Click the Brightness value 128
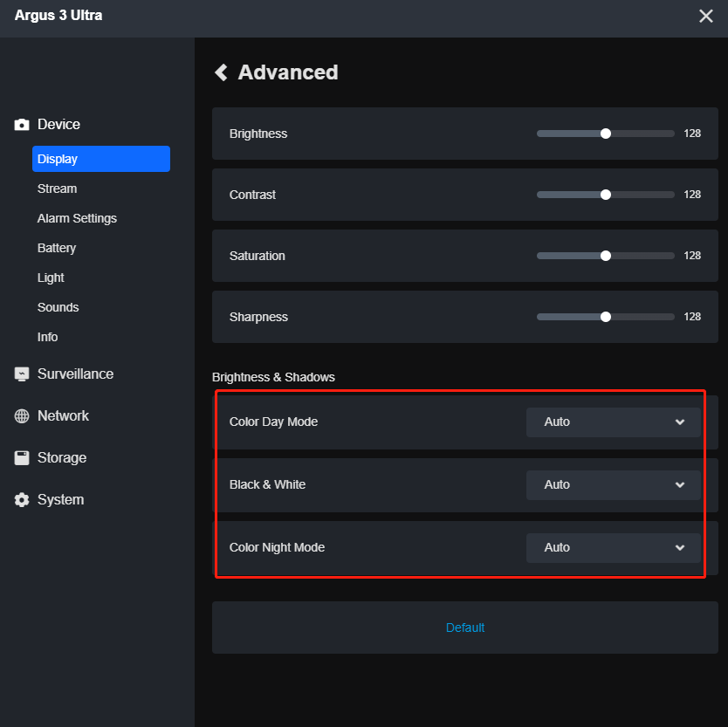 pos(692,134)
